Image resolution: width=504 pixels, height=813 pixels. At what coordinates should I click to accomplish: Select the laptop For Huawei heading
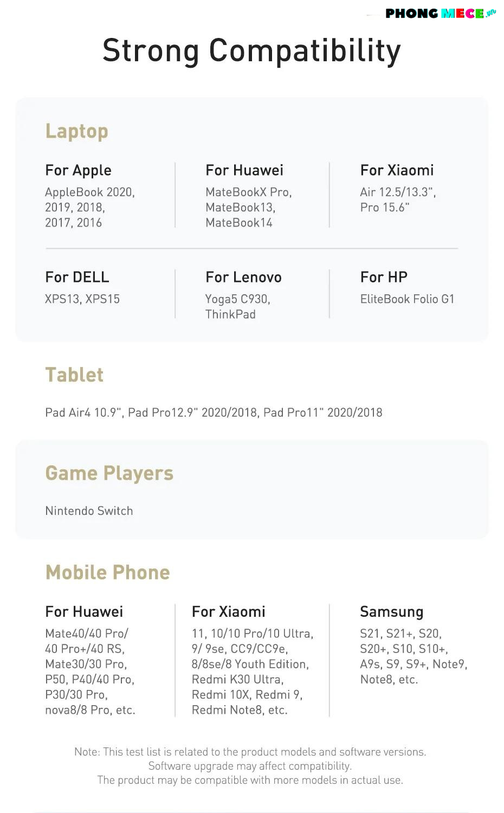(x=244, y=170)
